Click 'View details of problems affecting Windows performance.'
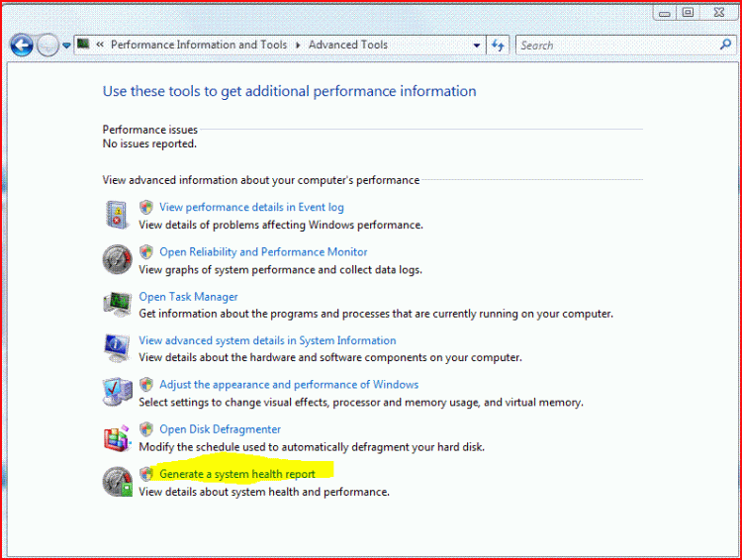Viewport: 742px width, 560px height. (281, 225)
